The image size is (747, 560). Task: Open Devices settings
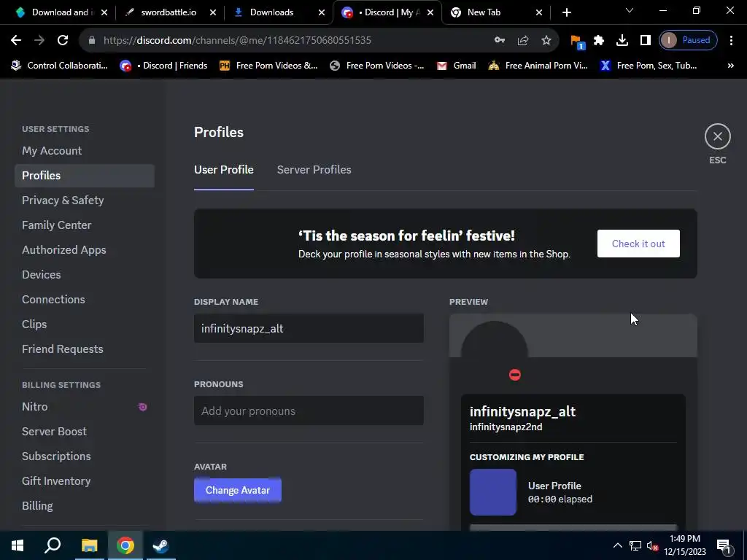(x=85, y=275)
